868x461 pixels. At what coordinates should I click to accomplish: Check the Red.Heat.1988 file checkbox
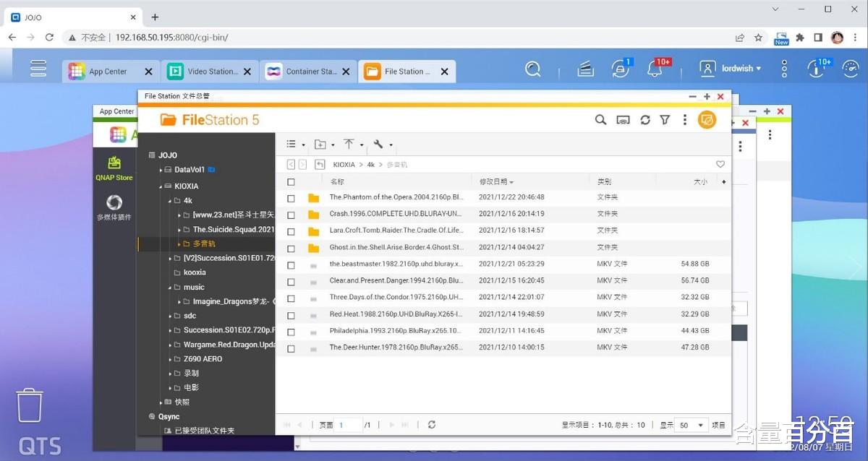pyautogui.click(x=291, y=315)
